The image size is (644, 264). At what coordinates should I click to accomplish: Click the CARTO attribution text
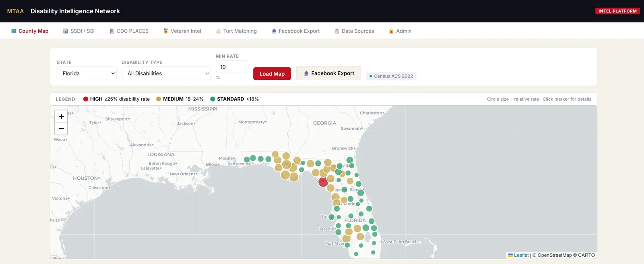586,255
